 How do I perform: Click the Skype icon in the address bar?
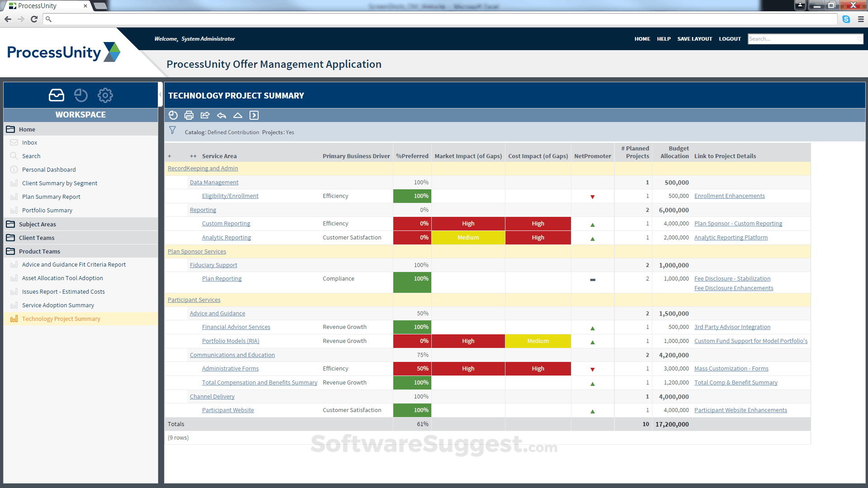pos(846,19)
